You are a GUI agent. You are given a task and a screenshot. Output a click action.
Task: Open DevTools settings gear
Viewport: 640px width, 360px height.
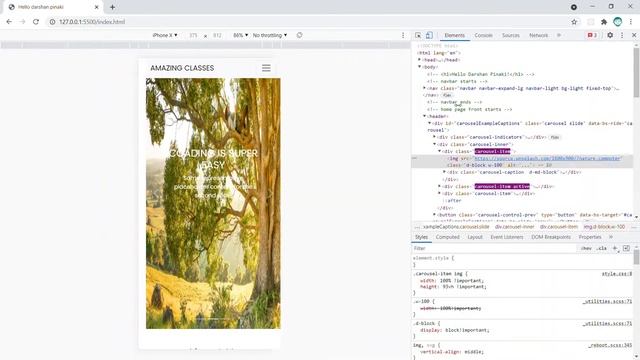click(610, 36)
